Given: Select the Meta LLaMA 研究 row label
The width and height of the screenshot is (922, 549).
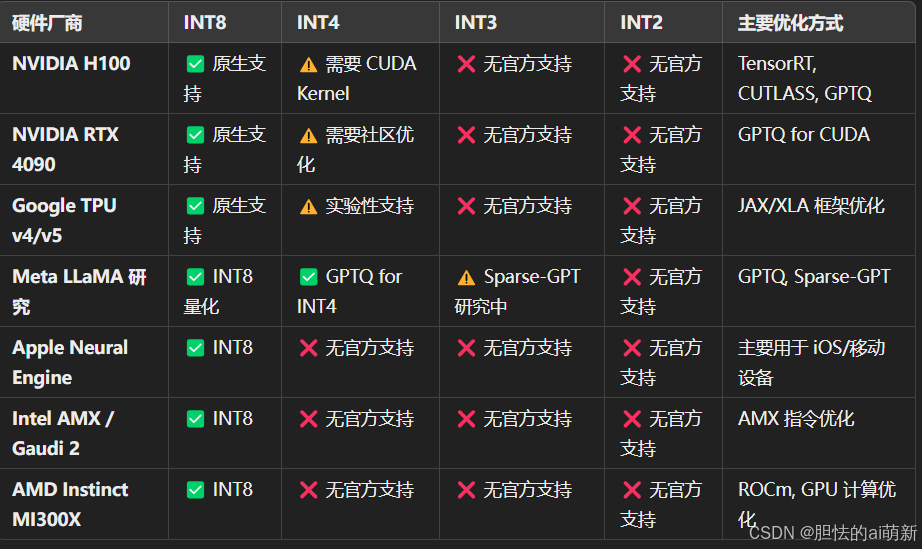Looking at the screenshot, I should [x=79, y=292].
